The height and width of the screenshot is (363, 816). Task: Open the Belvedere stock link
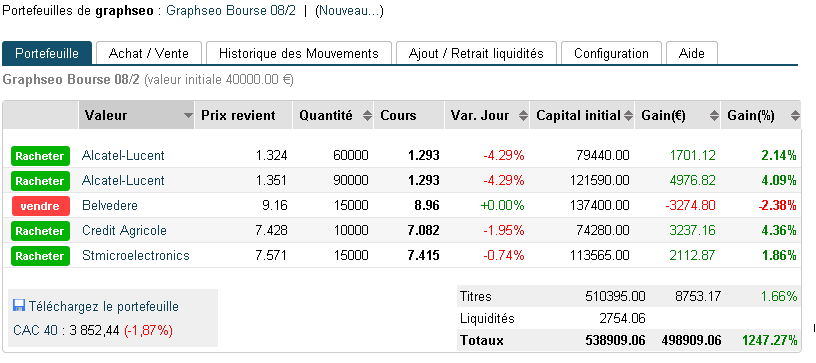click(110, 205)
